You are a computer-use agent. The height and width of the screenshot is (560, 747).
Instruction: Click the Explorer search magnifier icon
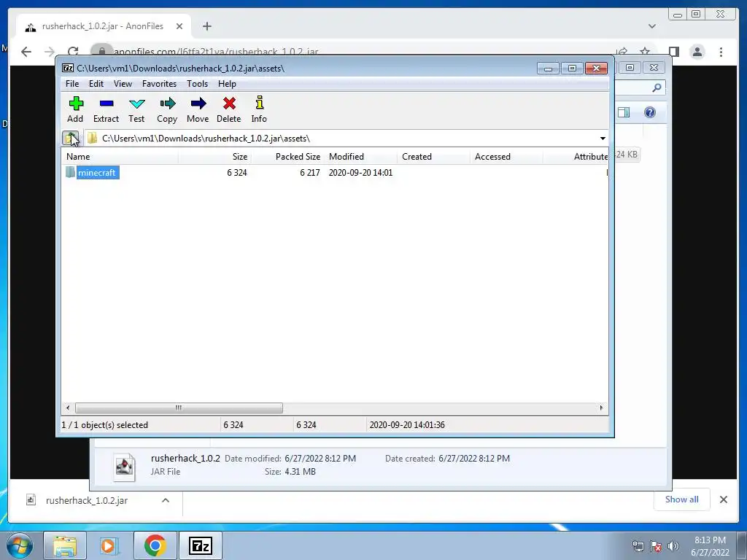coord(657,87)
